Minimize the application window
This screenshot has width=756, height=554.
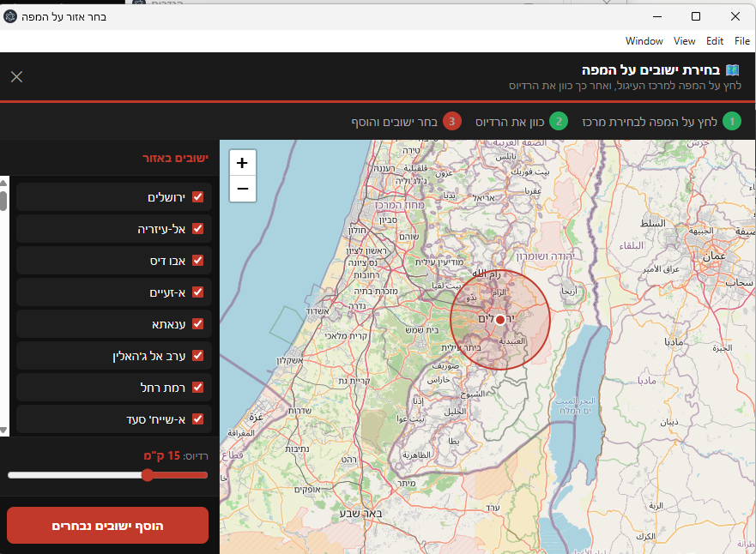(x=657, y=16)
